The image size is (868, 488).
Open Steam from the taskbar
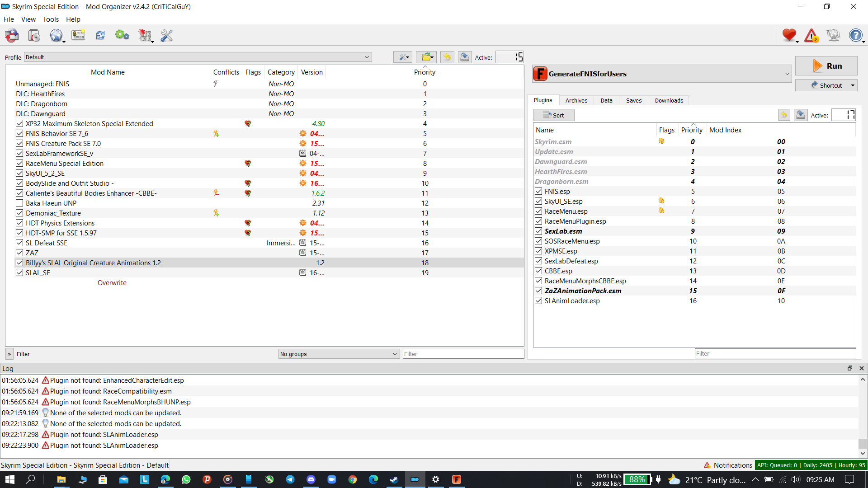[394, 479]
